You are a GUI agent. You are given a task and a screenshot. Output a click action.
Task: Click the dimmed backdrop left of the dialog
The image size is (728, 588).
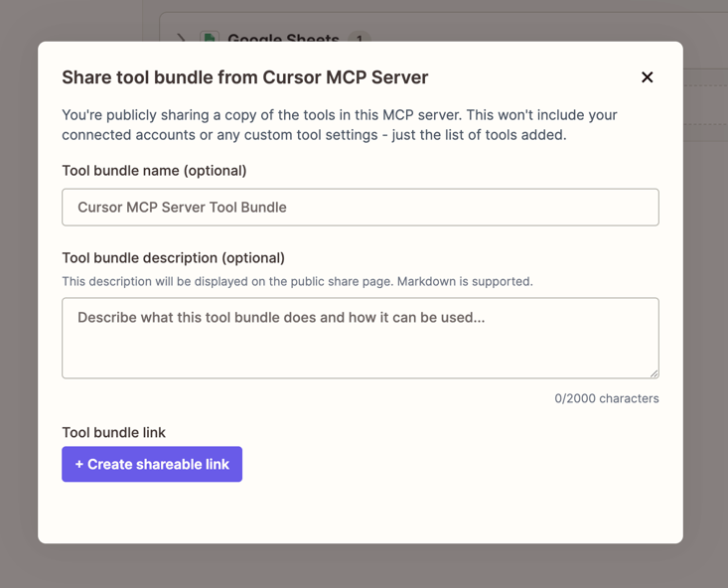click(18, 298)
